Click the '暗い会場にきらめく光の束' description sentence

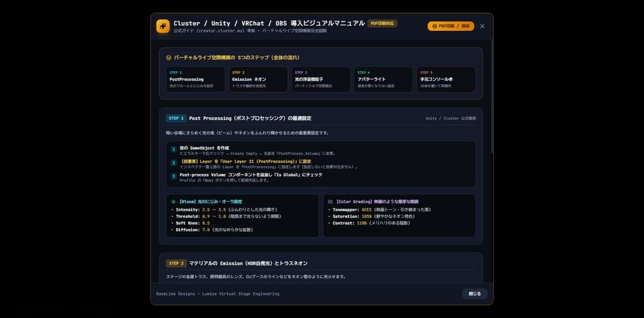pyautogui.click(x=247, y=133)
